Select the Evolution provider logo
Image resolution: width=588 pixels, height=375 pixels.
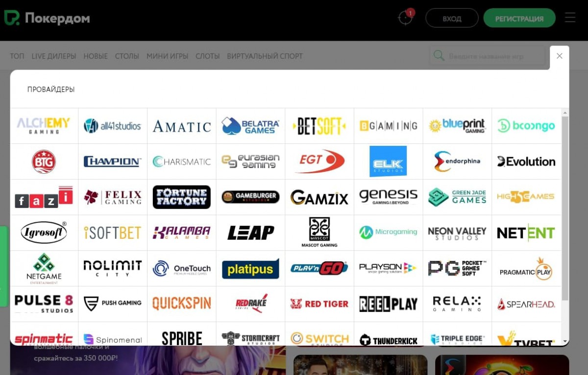click(526, 162)
